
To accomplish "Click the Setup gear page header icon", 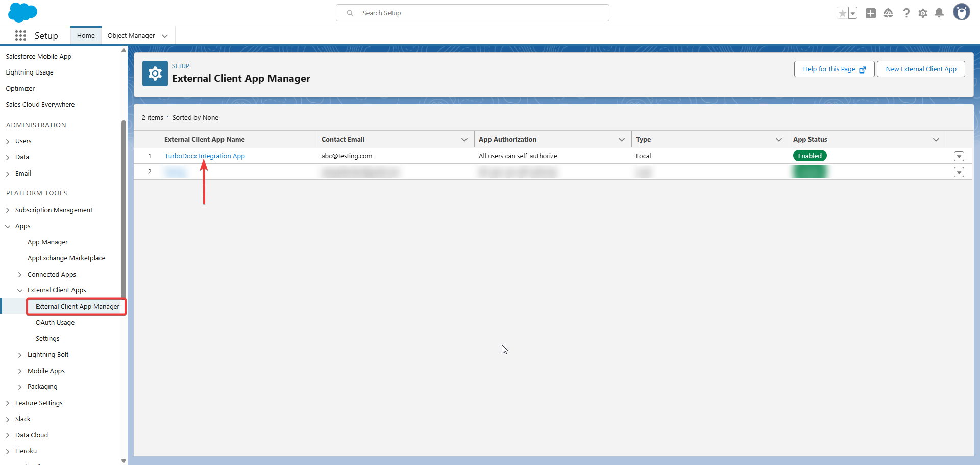I will pyautogui.click(x=155, y=74).
